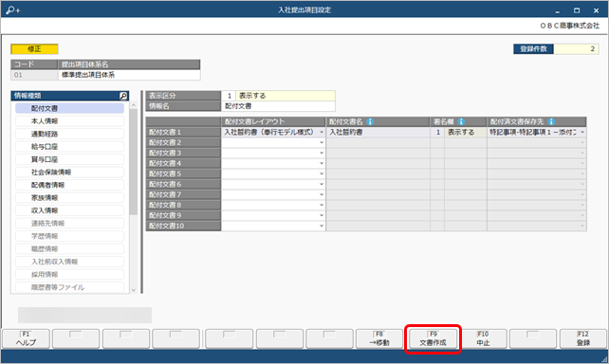
Task: Click the 配付文書5 row label
Action: point(183,173)
